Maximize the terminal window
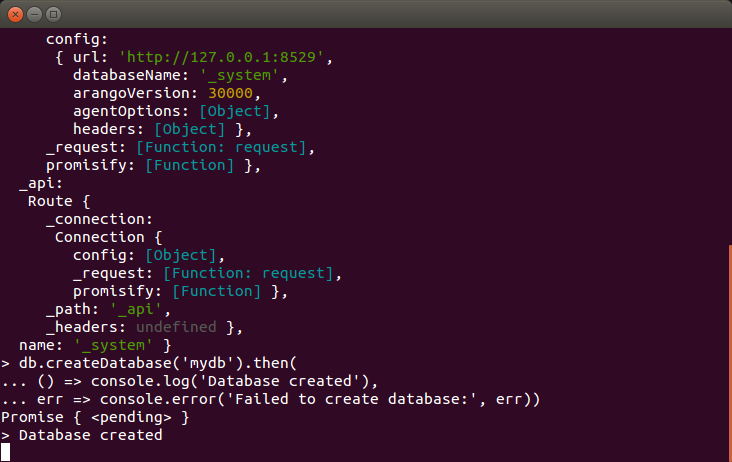The image size is (732, 462). 53,14
